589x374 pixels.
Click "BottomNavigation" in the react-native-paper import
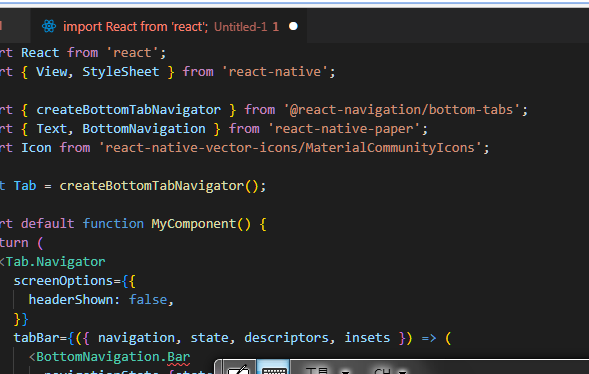coord(144,129)
